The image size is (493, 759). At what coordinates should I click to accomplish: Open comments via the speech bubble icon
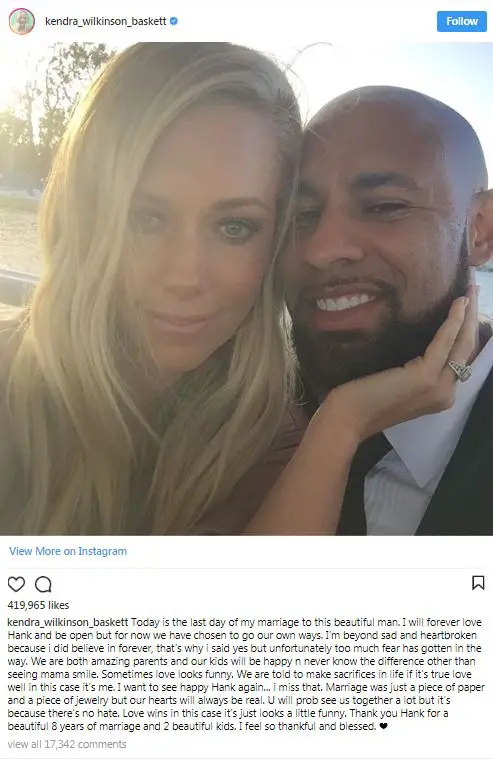tap(43, 584)
